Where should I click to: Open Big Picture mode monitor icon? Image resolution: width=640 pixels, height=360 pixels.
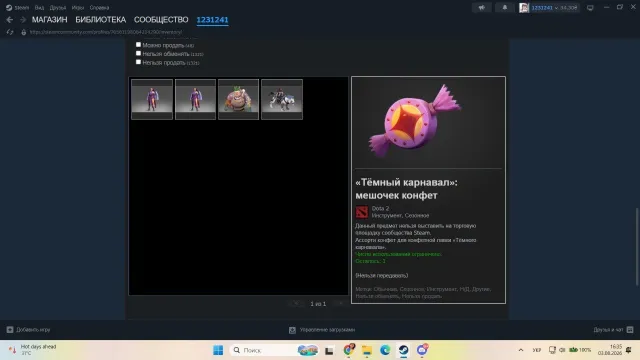point(590,8)
